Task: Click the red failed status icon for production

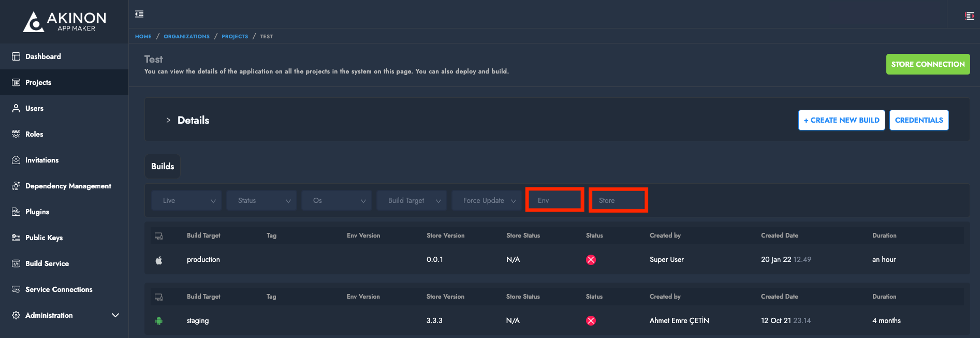Action: pyautogui.click(x=591, y=260)
